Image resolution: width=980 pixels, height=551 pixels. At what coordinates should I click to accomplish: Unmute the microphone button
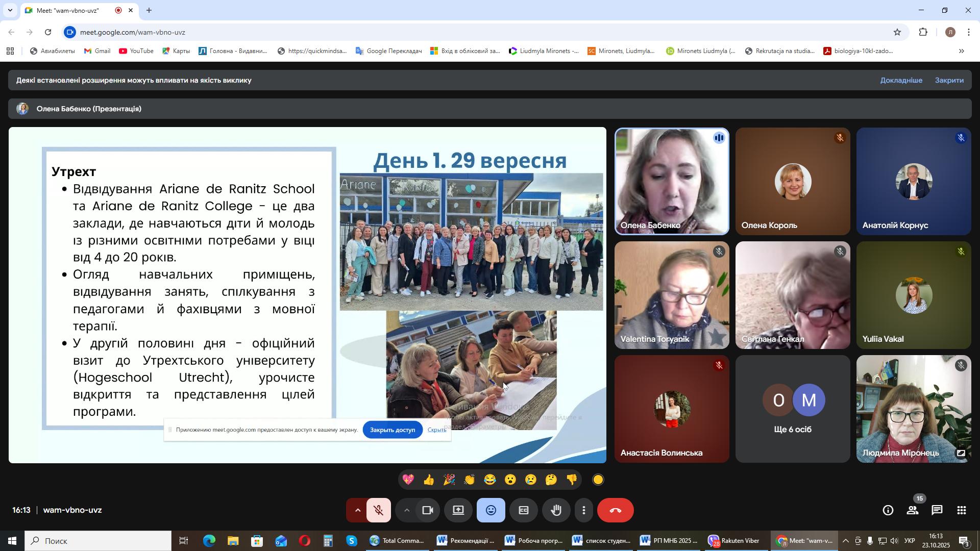tap(378, 511)
